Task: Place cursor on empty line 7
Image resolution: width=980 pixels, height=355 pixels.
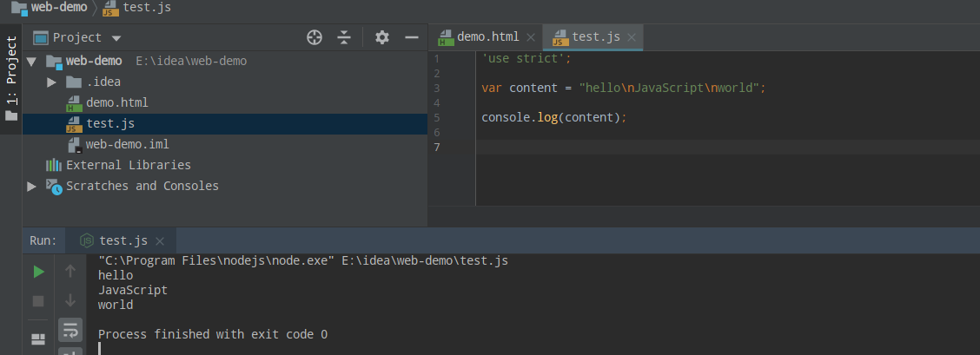Action: click(727, 148)
